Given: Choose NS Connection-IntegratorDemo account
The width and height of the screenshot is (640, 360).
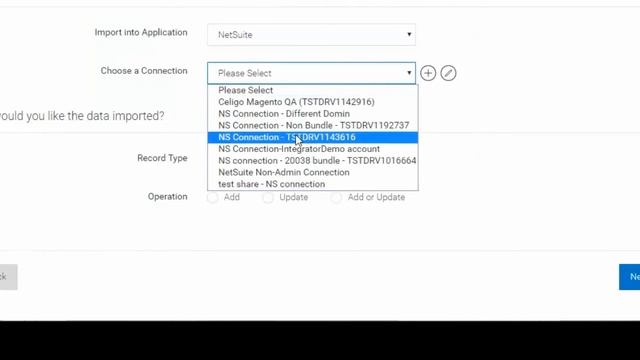Looking at the screenshot, I should (313, 149).
